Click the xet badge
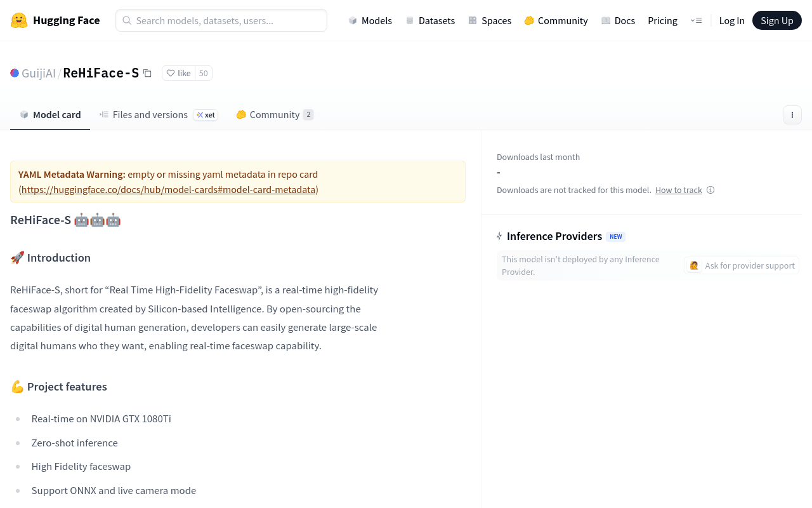Viewport: 812px width, 508px height. click(x=206, y=115)
